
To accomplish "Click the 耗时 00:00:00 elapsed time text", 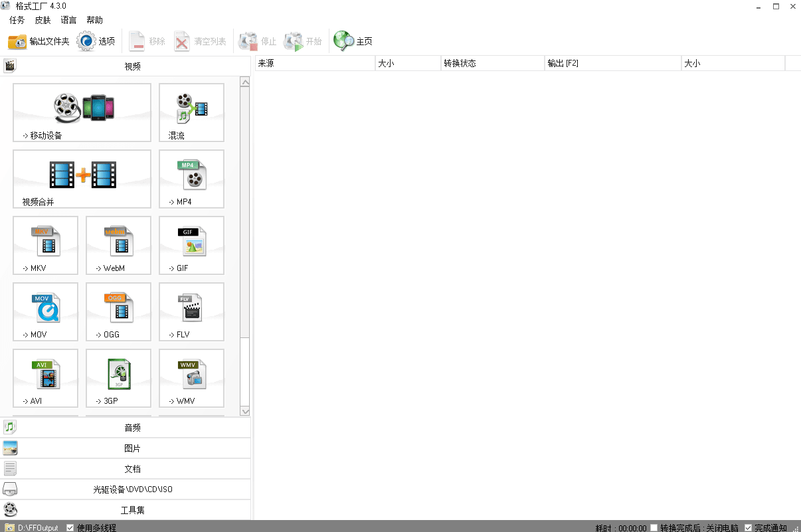I will point(621,527).
